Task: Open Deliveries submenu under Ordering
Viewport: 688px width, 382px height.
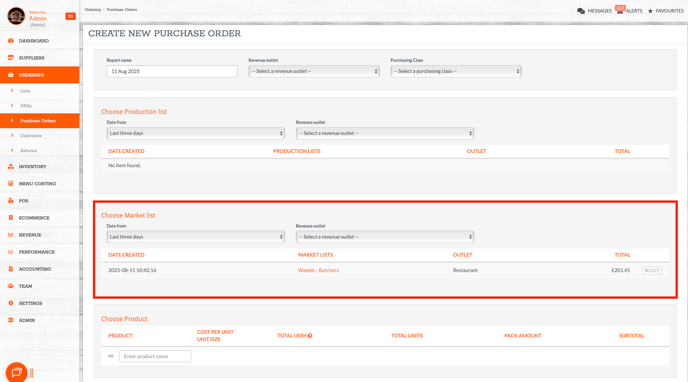Action: 31,136
